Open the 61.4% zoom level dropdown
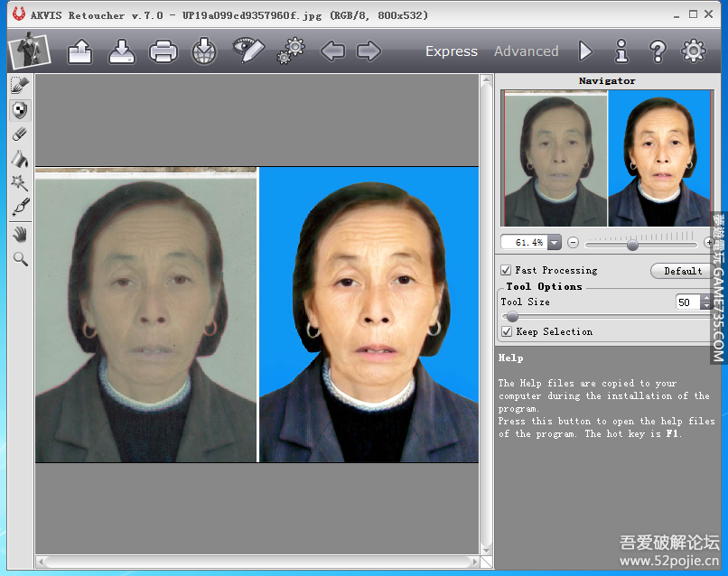 (x=554, y=243)
